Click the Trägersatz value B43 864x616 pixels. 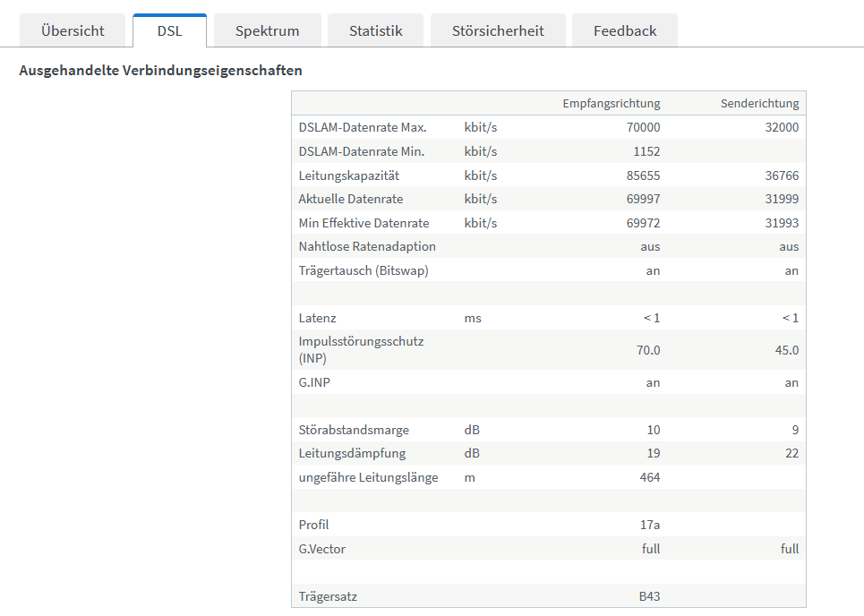649,595
